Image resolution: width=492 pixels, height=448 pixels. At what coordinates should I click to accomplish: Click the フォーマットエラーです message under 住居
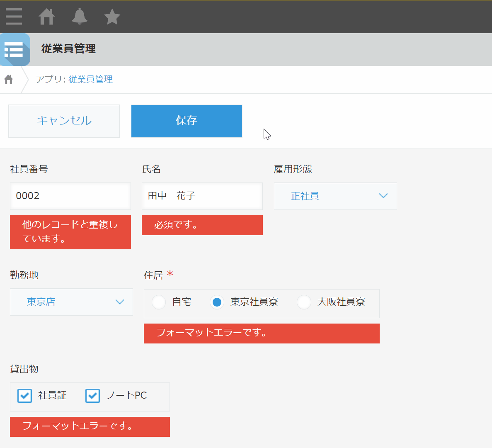(x=262, y=333)
